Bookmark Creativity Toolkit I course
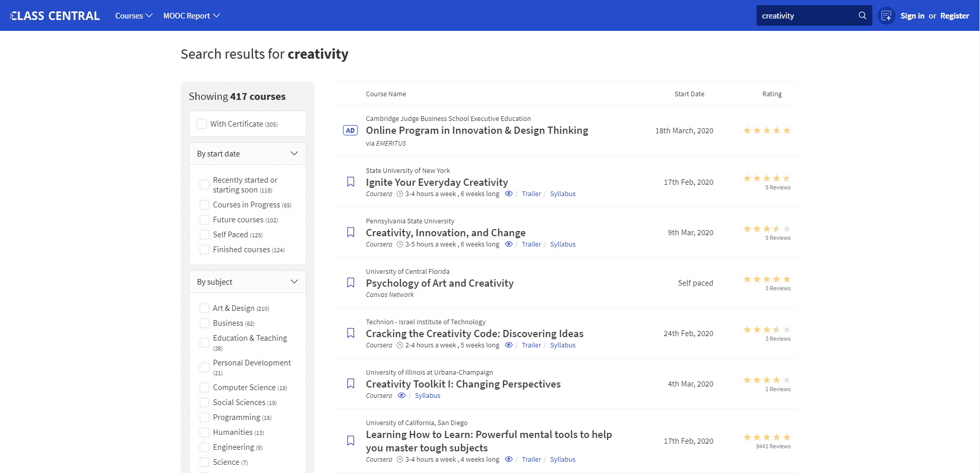 click(351, 383)
